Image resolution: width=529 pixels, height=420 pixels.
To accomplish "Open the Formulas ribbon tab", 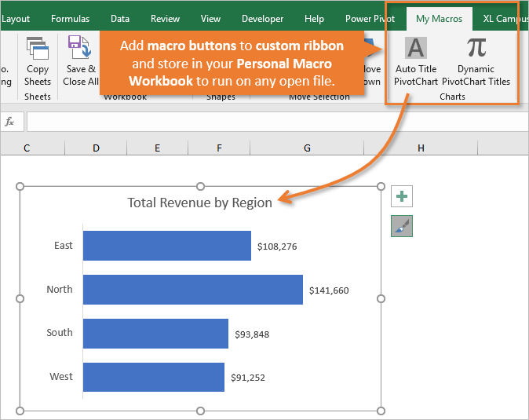I will 70,19.
